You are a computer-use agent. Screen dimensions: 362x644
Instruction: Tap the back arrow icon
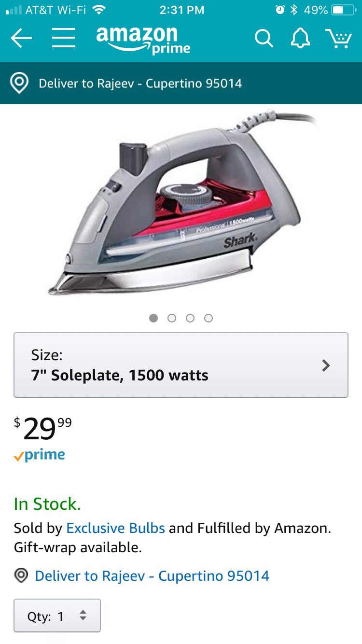coord(21,38)
